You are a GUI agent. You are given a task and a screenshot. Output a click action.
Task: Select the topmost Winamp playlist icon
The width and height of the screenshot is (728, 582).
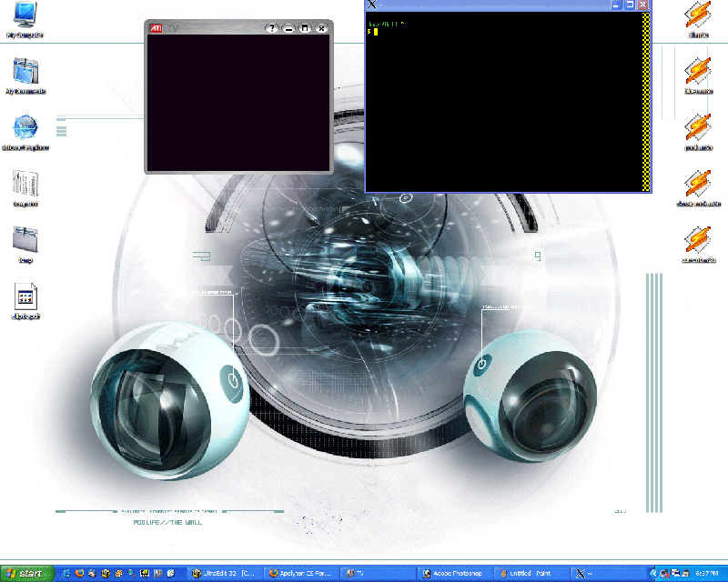click(698, 16)
